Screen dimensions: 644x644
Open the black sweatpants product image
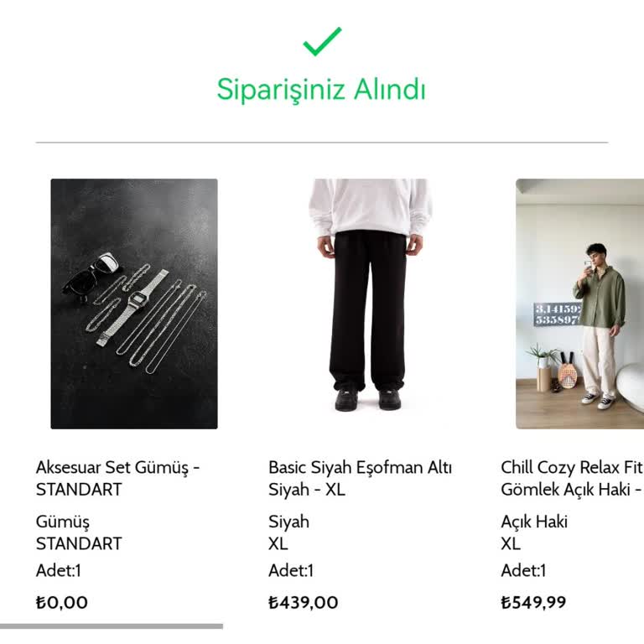point(370,304)
